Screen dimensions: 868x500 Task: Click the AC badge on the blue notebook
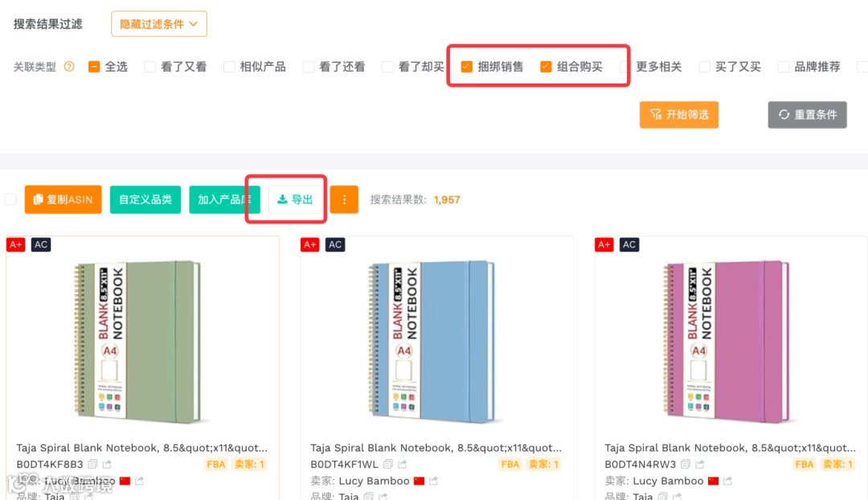tap(335, 244)
